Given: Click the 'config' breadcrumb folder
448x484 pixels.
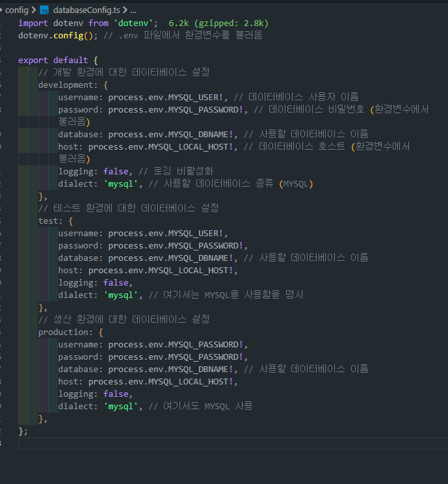Looking at the screenshot, I should [17, 10].
